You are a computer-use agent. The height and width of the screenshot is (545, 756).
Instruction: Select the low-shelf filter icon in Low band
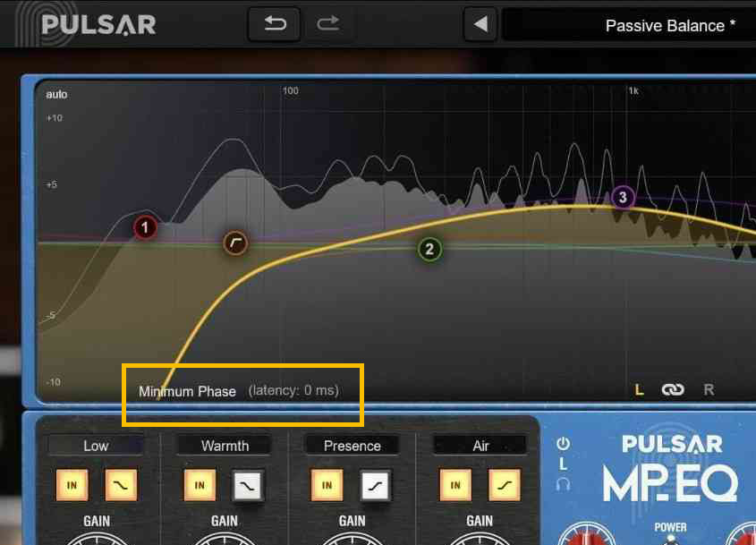point(121,485)
